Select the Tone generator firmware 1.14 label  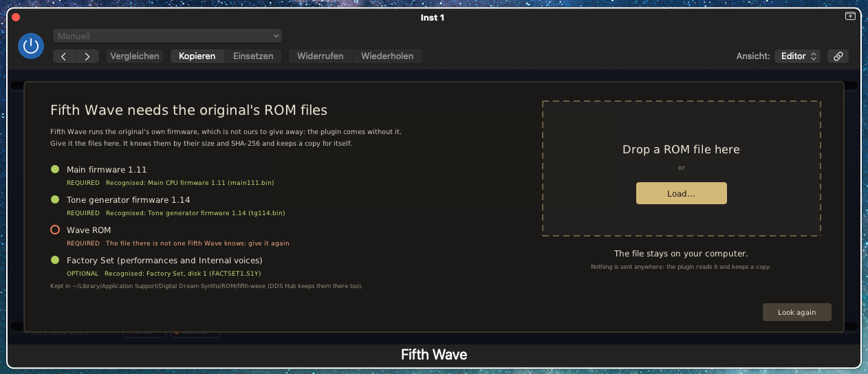pyautogui.click(x=129, y=199)
